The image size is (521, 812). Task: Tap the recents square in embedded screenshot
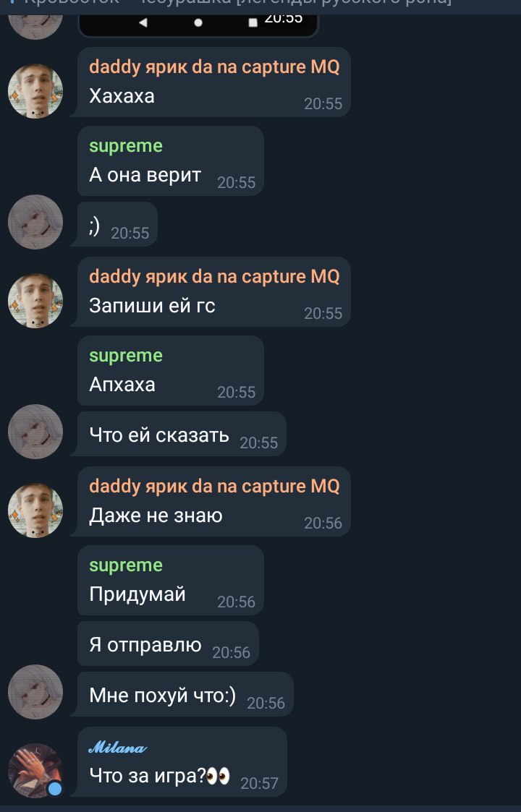253,22
